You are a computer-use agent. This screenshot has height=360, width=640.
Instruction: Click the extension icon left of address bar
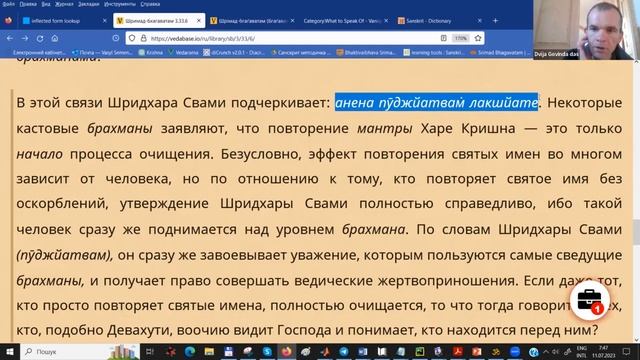coord(116,38)
